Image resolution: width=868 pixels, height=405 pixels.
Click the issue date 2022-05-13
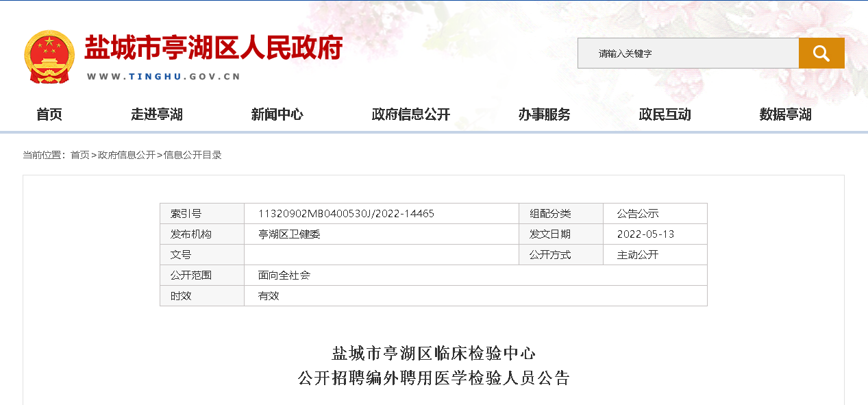pos(645,234)
